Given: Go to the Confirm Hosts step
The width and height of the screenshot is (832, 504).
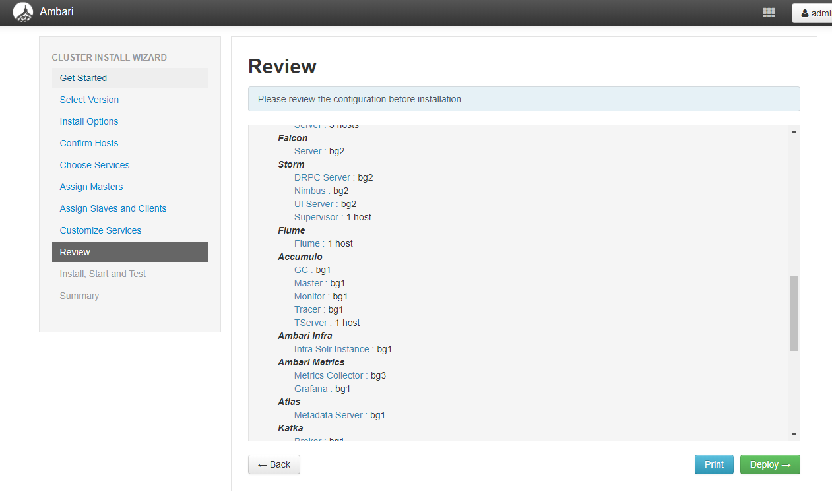Looking at the screenshot, I should 89,143.
